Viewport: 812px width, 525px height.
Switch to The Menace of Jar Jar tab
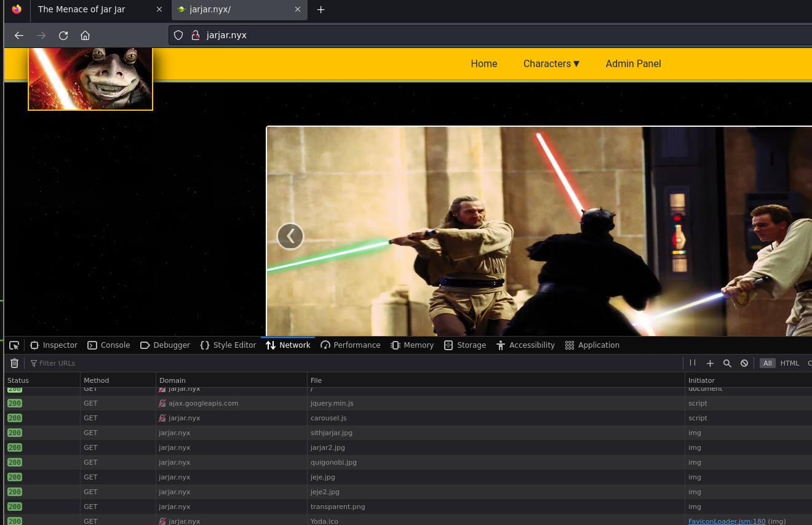tap(82, 9)
